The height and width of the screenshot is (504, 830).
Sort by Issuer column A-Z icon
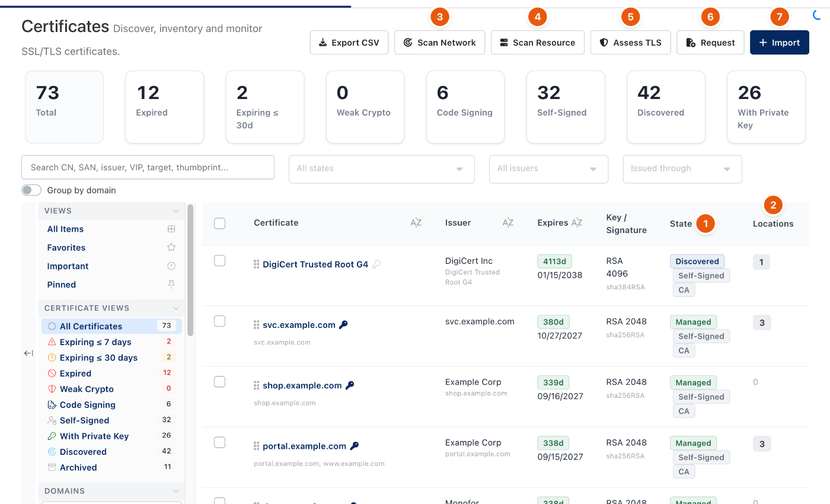tap(507, 223)
